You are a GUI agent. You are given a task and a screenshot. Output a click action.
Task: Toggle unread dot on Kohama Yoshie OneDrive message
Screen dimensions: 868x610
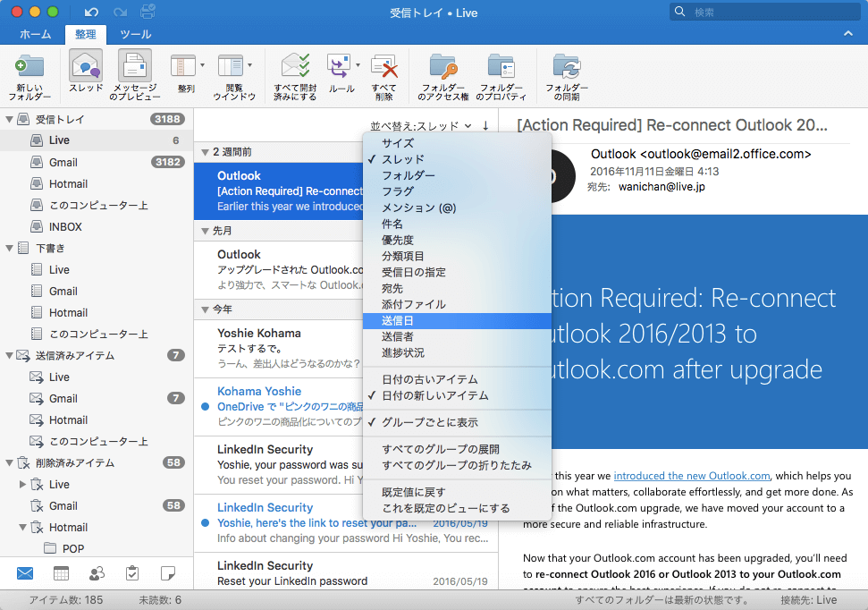[x=205, y=407]
